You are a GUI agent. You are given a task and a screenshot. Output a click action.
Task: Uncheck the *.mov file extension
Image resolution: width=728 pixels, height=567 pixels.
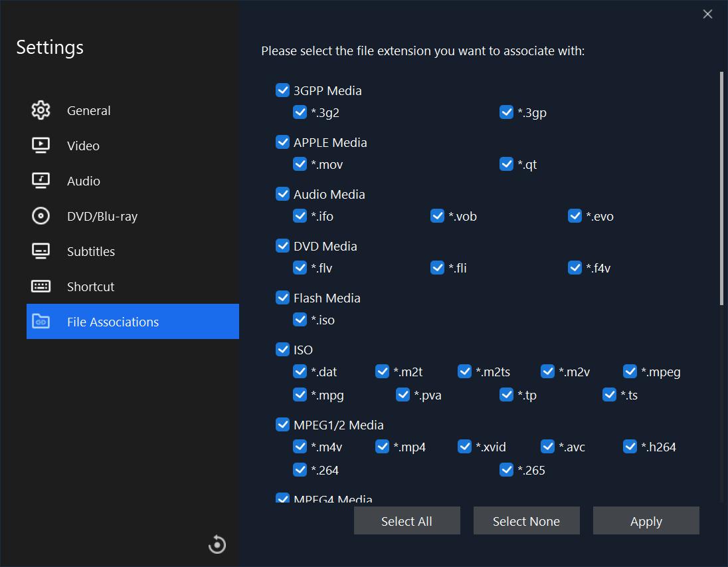click(300, 164)
